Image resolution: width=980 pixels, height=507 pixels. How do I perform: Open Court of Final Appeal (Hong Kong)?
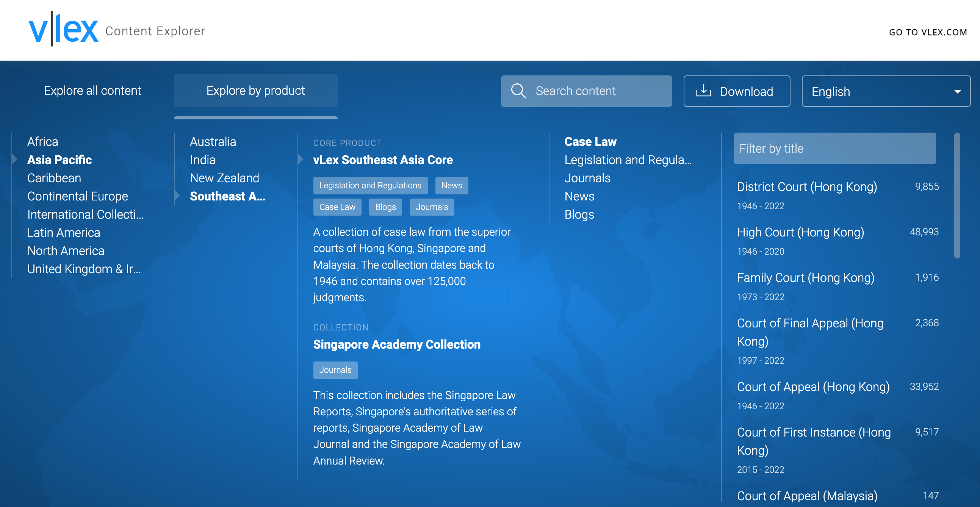(x=810, y=332)
